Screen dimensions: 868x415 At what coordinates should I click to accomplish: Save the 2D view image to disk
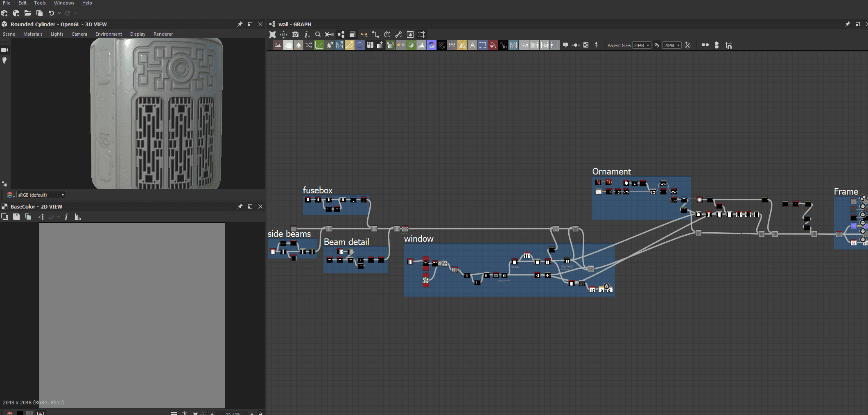pos(16,217)
